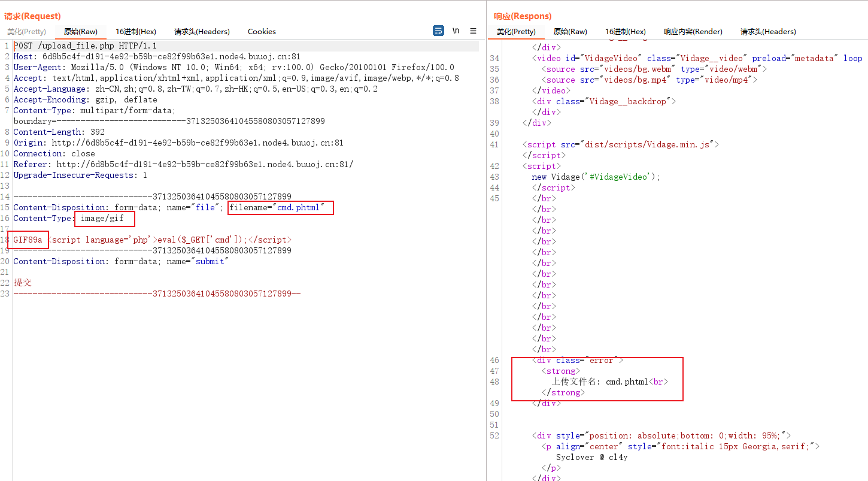Click the Origin header line
Viewport: 868px width, 481px height.
pyautogui.click(x=178, y=143)
